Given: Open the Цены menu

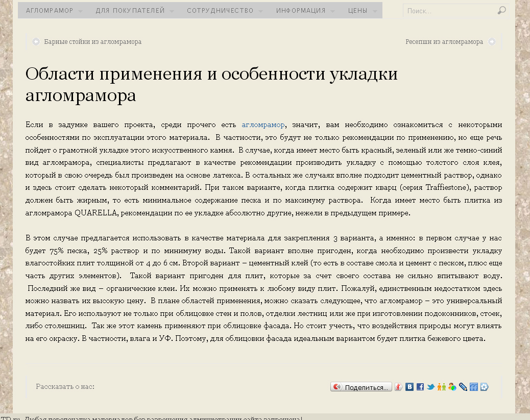Looking at the screenshot, I should pyautogui.click(x=357, y=11).
